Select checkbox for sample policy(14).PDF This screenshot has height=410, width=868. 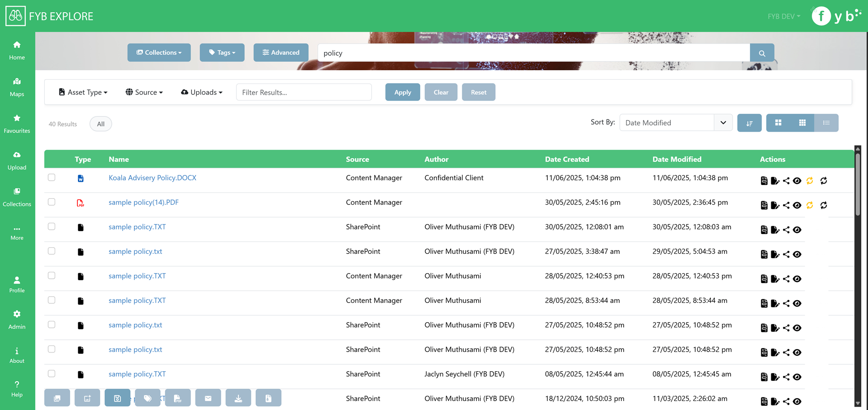[51, 202]
